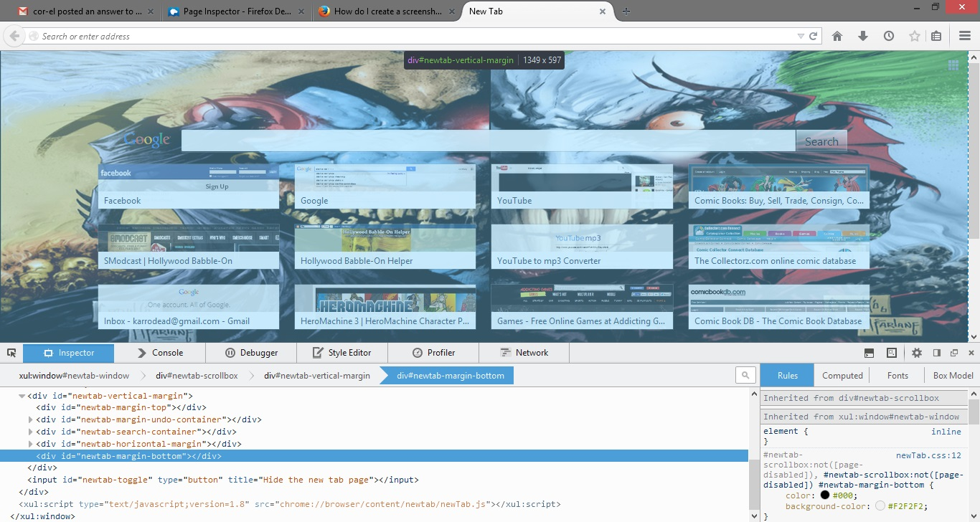Viewport: 980px width, 522px height.
Task: Click the Gmail favicon on the first tab
Action: click(x=23, y=11)
